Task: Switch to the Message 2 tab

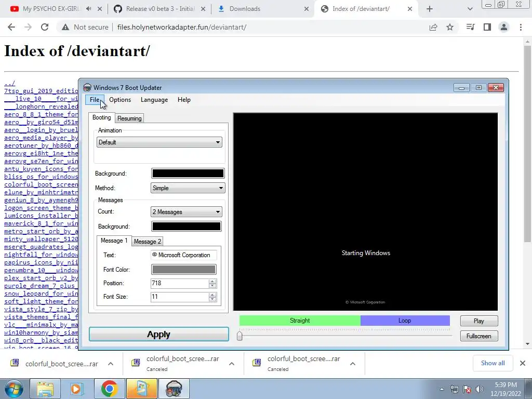Action: 147,241
